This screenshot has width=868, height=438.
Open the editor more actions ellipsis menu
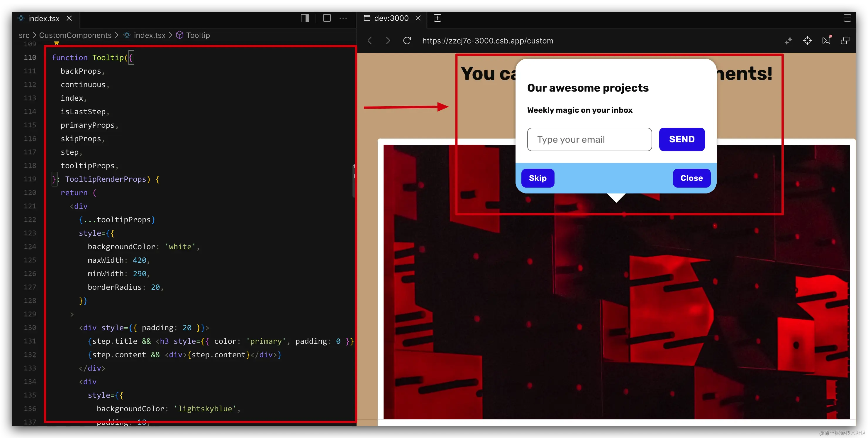(343, 18)
